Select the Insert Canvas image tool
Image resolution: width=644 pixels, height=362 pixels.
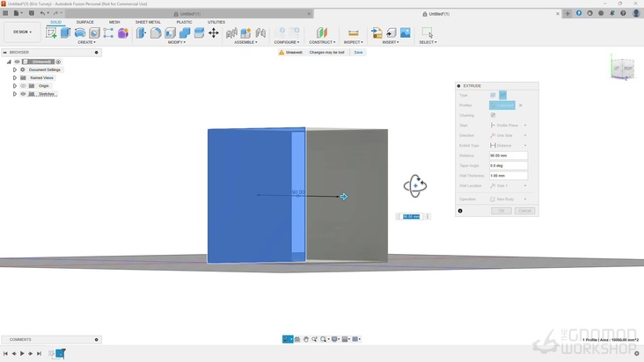coord(406,33)
